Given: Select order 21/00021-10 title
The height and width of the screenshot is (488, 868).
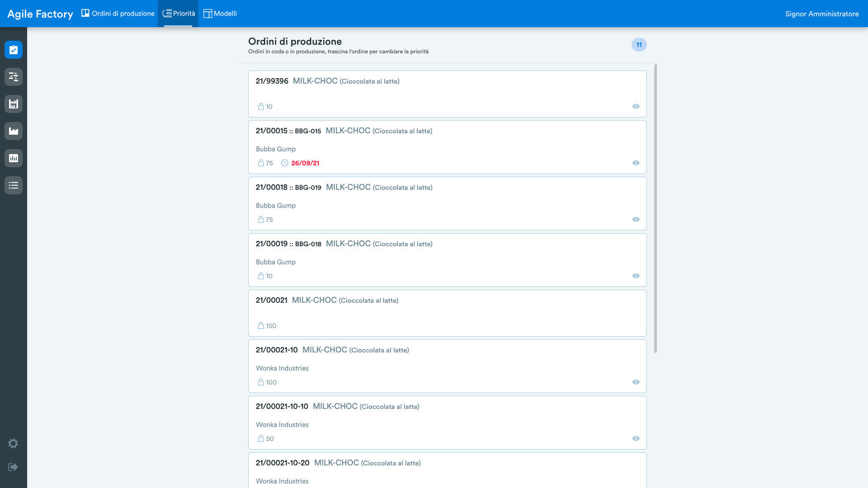Looking at the screenshot, I should pyautogui.click(x=277, y=350).
